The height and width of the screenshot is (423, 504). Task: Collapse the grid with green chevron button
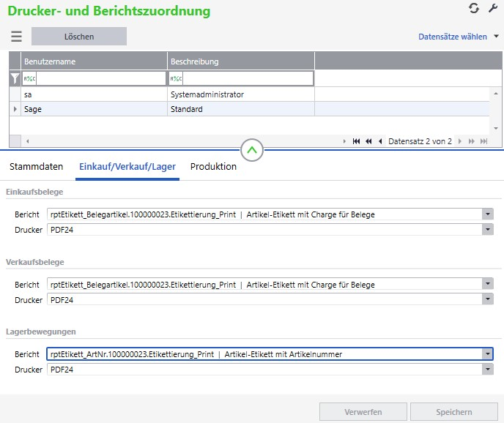tap(252, 151)
